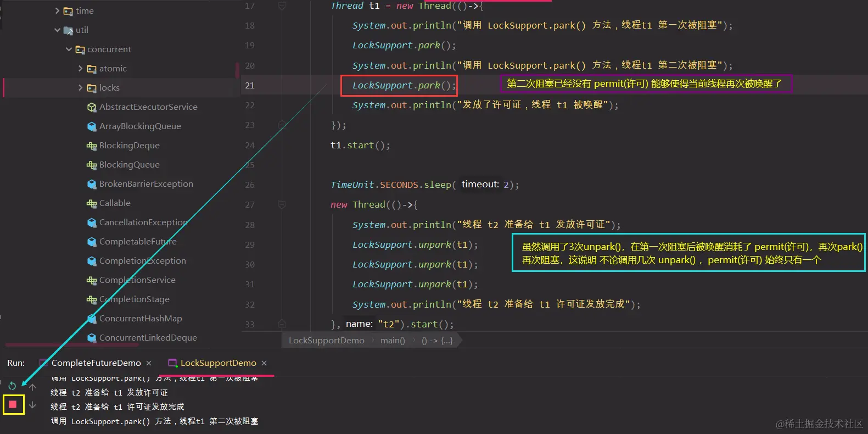The height and width of the screenshot is (434, 868).
Task: Fold the end marker at line 23
Action: (x=282, y=125)
